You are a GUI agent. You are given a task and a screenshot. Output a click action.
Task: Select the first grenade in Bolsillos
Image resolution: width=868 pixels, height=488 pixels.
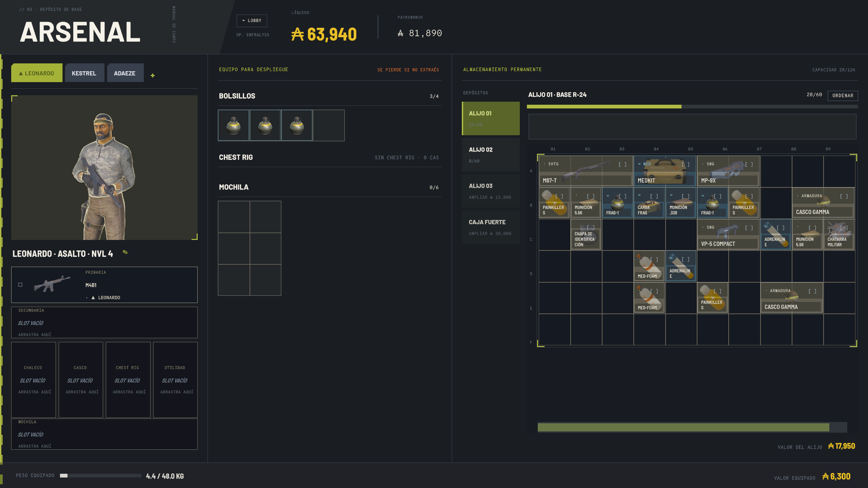[234, 125]
